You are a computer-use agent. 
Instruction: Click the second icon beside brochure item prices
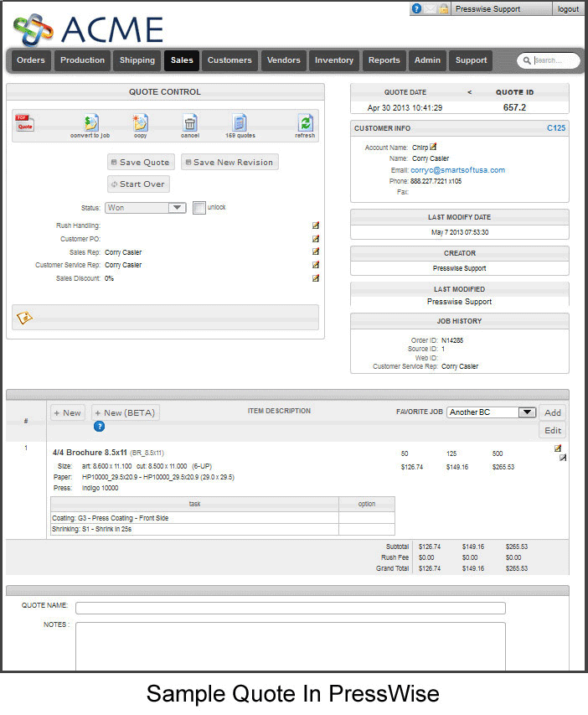point(563,458)
